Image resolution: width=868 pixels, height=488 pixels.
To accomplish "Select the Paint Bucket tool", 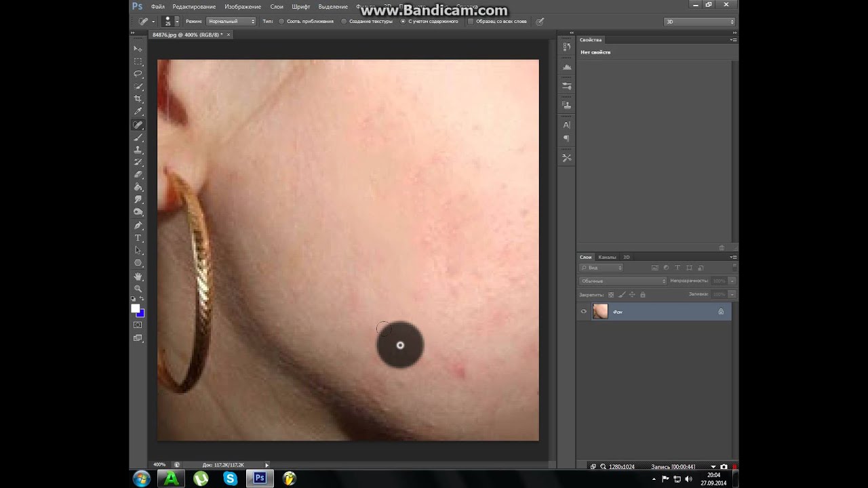I will click(138, 187).
